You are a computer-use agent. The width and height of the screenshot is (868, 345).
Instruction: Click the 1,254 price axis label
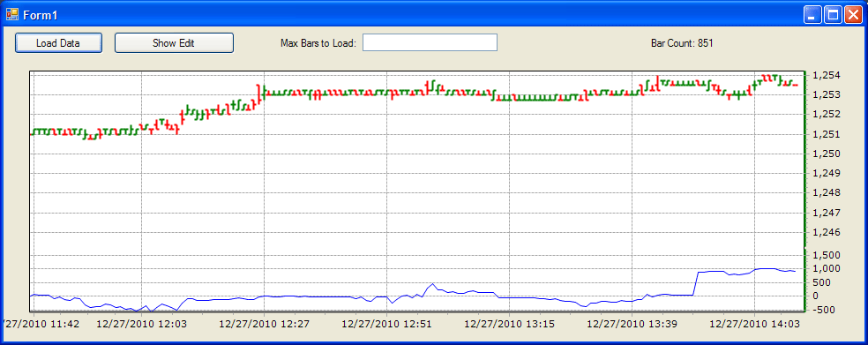pyautogui.click(x=826, y=75)
